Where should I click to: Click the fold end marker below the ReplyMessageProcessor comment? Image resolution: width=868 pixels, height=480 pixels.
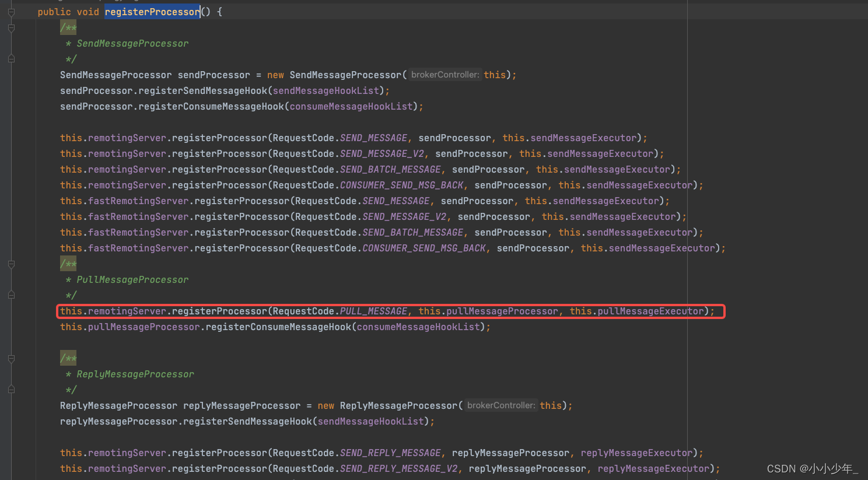click(11, 390)
